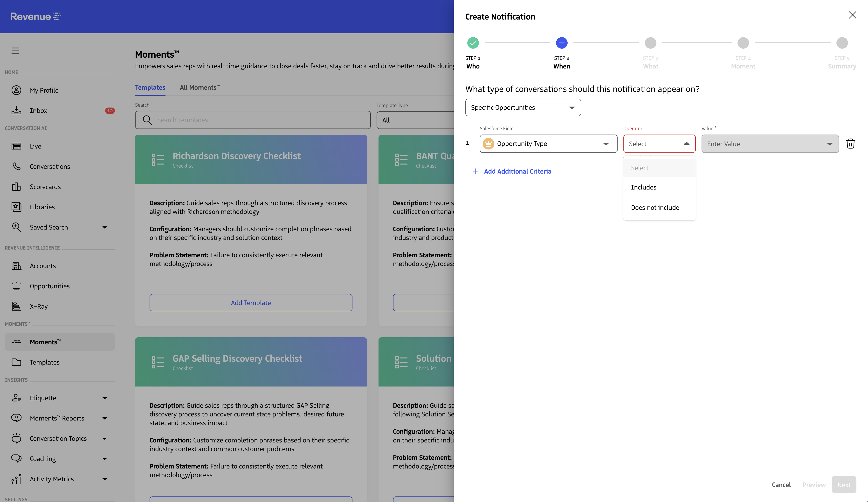The width and height of the screenshot is (868, 502).
Task: Click the Step 2 When indicator
Action: (x=561, y=43)
